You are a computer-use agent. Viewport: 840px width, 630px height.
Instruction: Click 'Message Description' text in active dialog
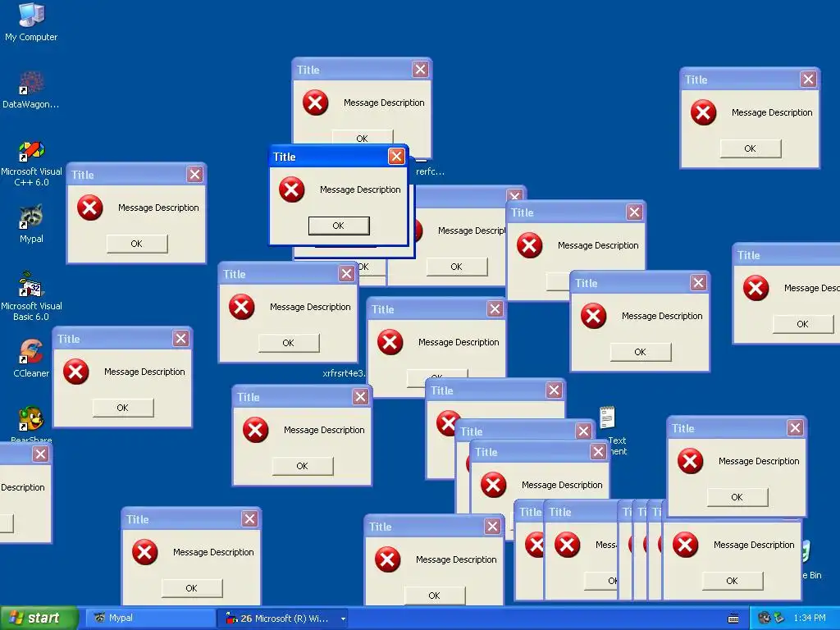coord(360,189)
